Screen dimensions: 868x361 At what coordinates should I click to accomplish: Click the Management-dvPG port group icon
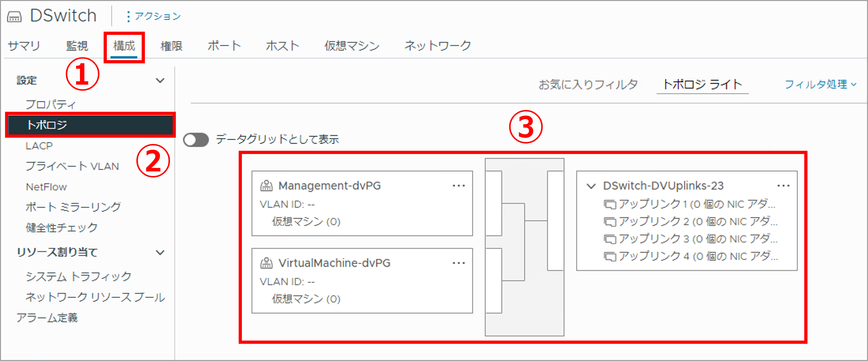point(266,186)
